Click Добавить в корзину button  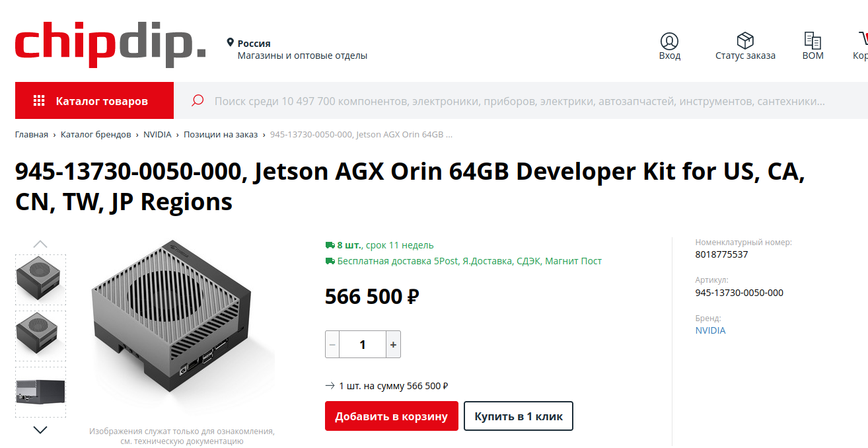pos(392,416)
